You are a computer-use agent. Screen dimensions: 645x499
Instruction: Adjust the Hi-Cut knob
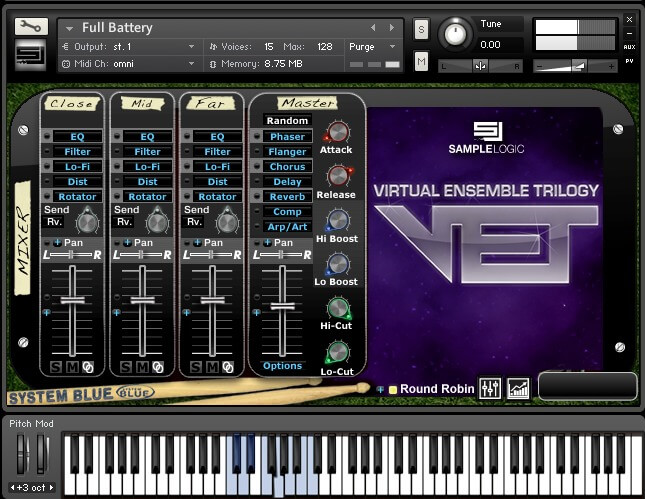(x=338, y=308)
